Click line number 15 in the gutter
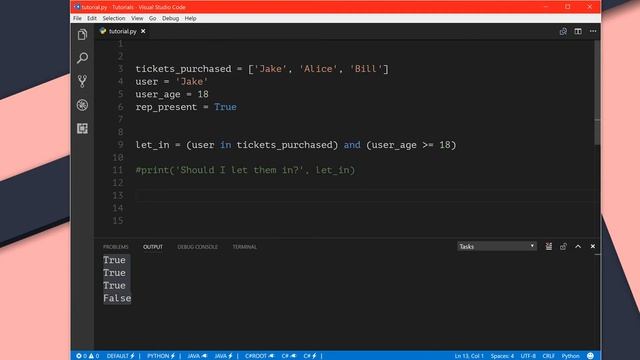The width and height of the screenshot is (640, 360). [118, 221]
